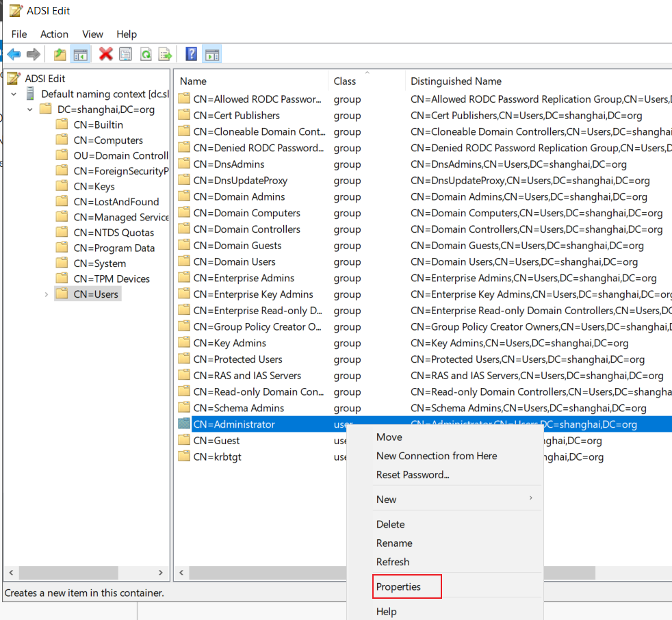Screen dimensions: 672x620
Task: Click the tree pane's right scroll arrow
Action: pos(161,573)
